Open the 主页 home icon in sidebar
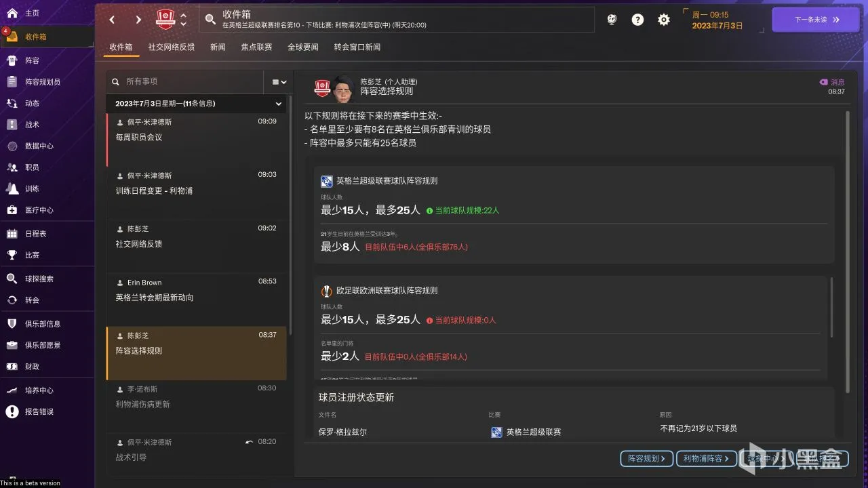 pyautogui.click(x=12, y=13)
